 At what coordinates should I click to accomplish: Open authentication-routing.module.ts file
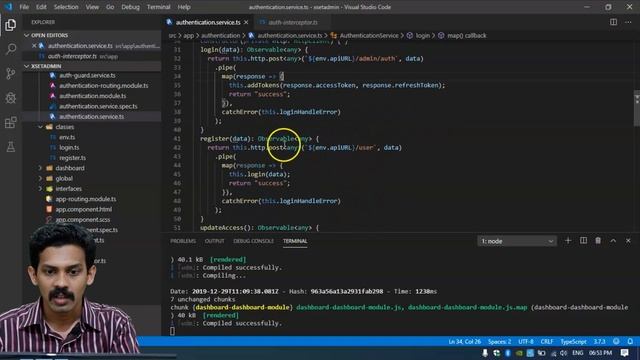(x=103, y=86)
